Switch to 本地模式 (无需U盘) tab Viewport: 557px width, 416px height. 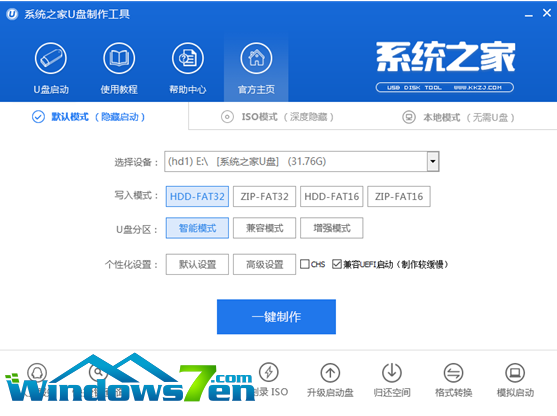(x=458, y=117)
